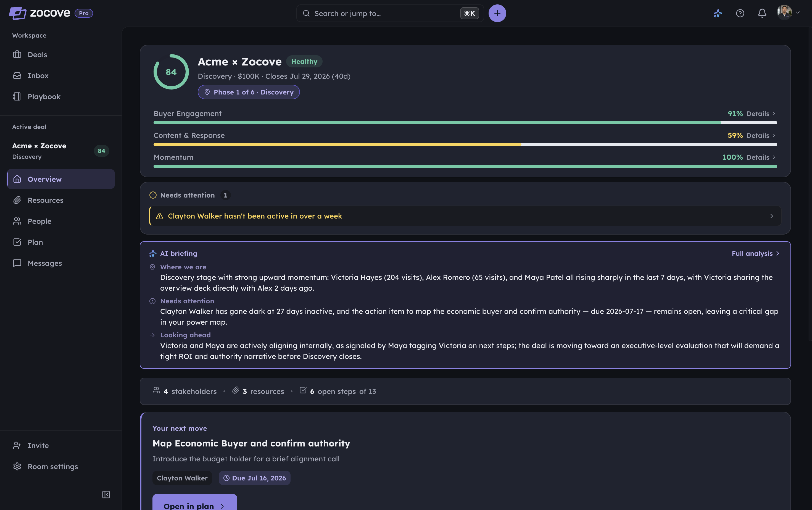The height and width of the screenshot is (510, 812).
Task: Click the 6 open steps of 13 stat
Action: (x=338, y=391)
